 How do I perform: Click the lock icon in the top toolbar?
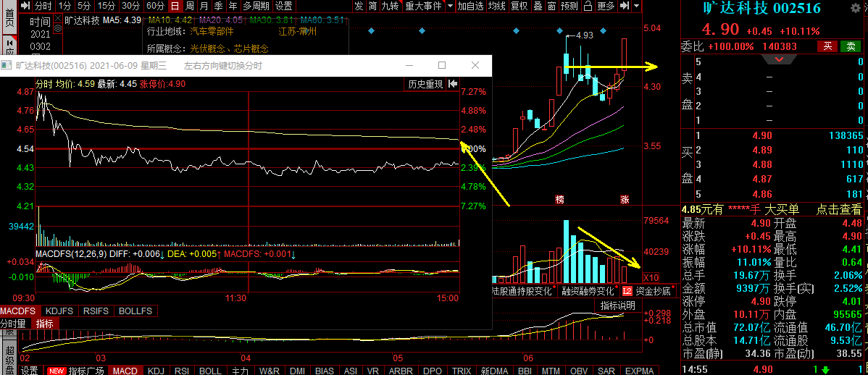(588, 6)
